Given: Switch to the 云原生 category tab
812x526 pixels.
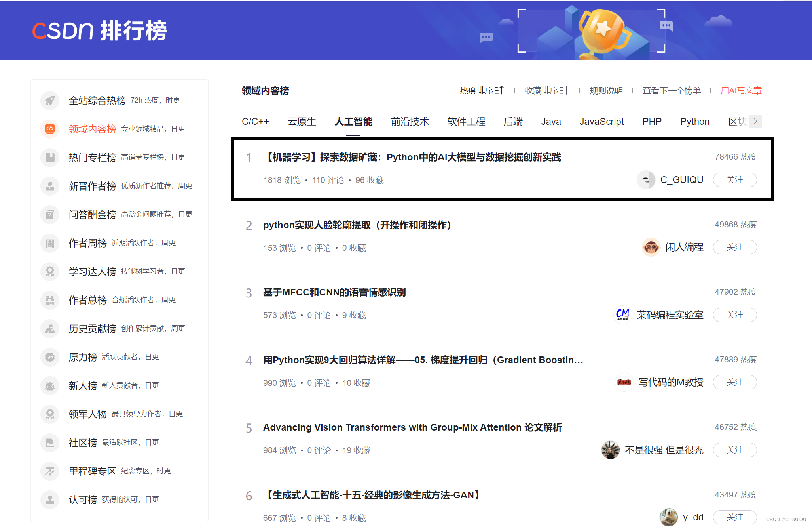Looking at the screenshot, I should pyautogui.click(x=302, y=122).
